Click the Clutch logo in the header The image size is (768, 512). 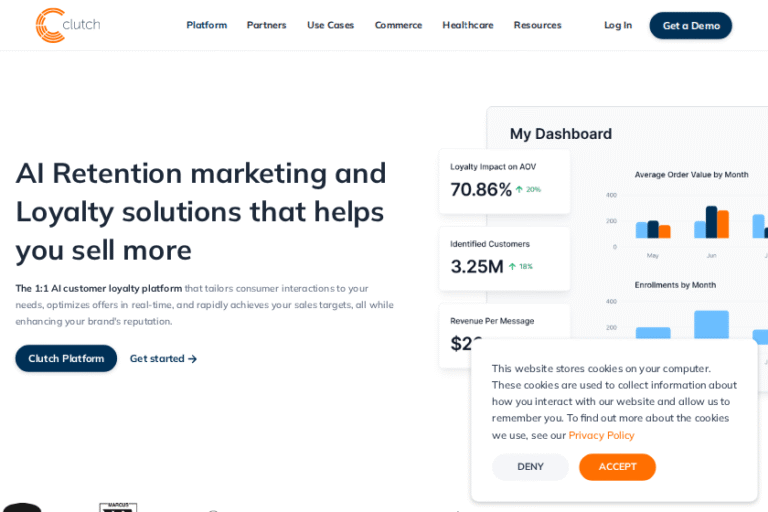point(68,25)
